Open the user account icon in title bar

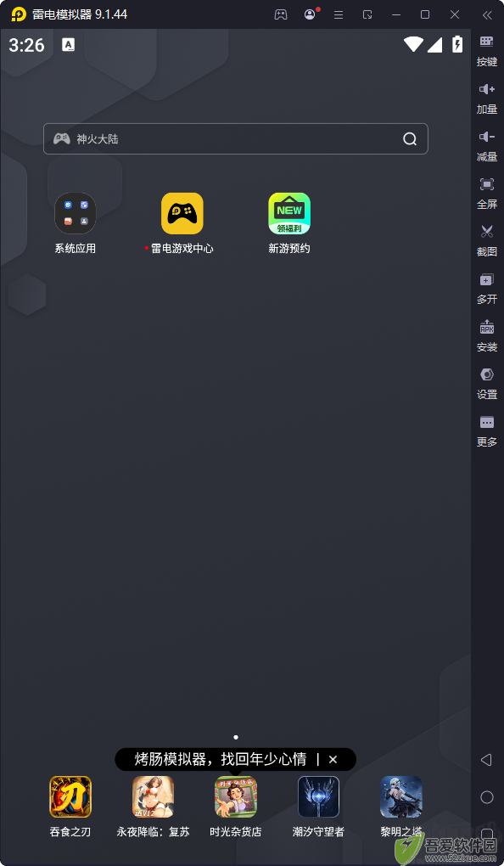click(x=311, y=14)
